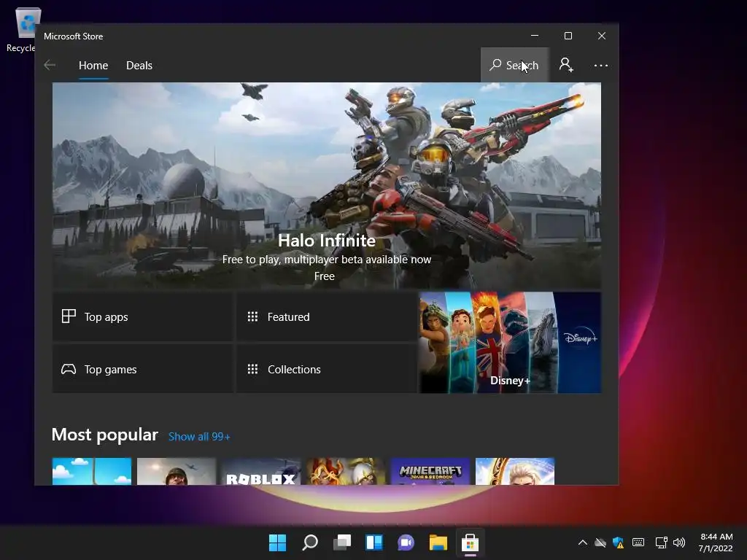Click the OneDrive cloud tray icon

(x=600, y=542)
